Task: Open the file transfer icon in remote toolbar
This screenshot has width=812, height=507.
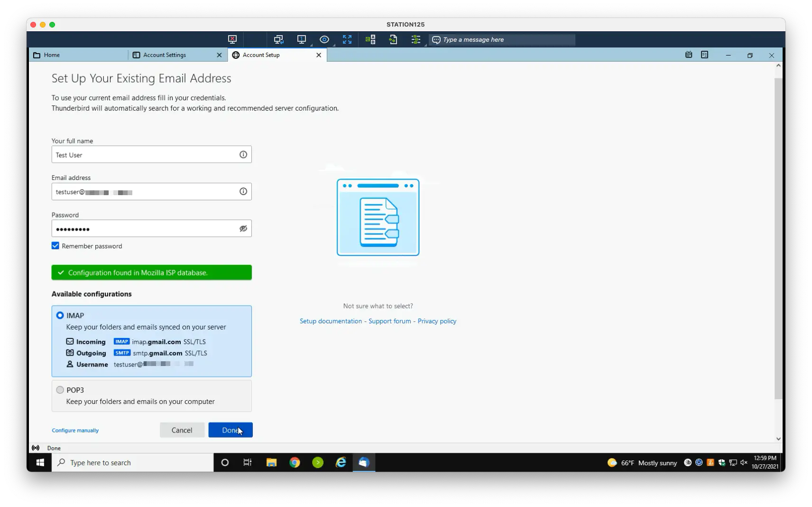Action: coord(393,40)
